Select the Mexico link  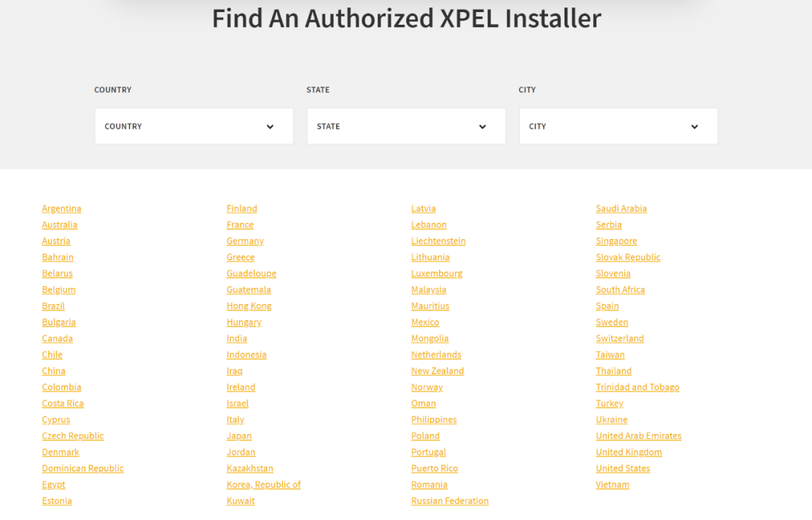click(x=425, y=322)
